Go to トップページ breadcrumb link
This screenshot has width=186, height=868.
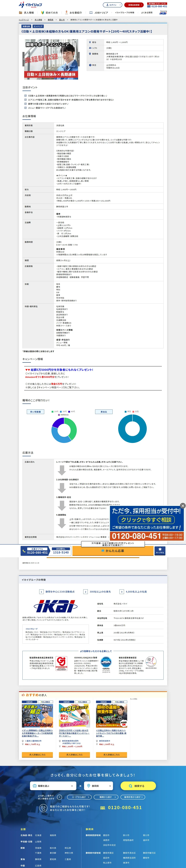24,20
